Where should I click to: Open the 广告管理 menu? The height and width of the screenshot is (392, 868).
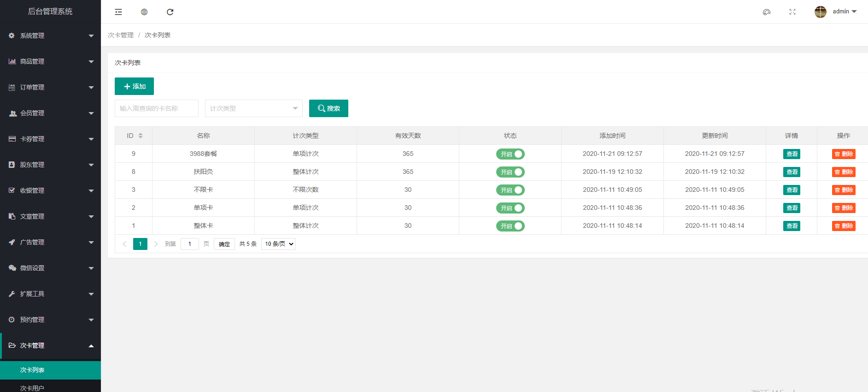[50, 242]
